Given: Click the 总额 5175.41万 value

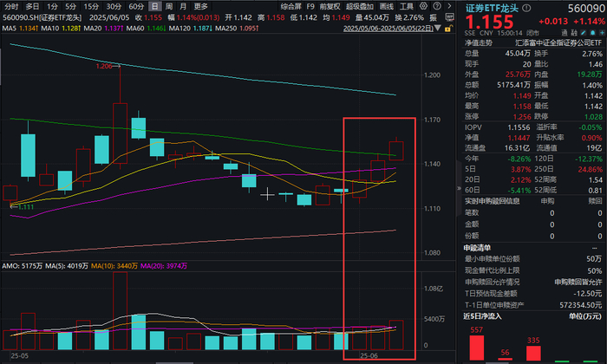Looking at the screenshot, I should coord(513,85).
